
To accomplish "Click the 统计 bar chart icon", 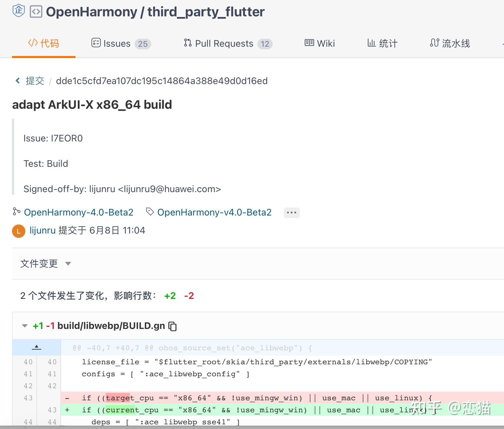I will (371, 43).
